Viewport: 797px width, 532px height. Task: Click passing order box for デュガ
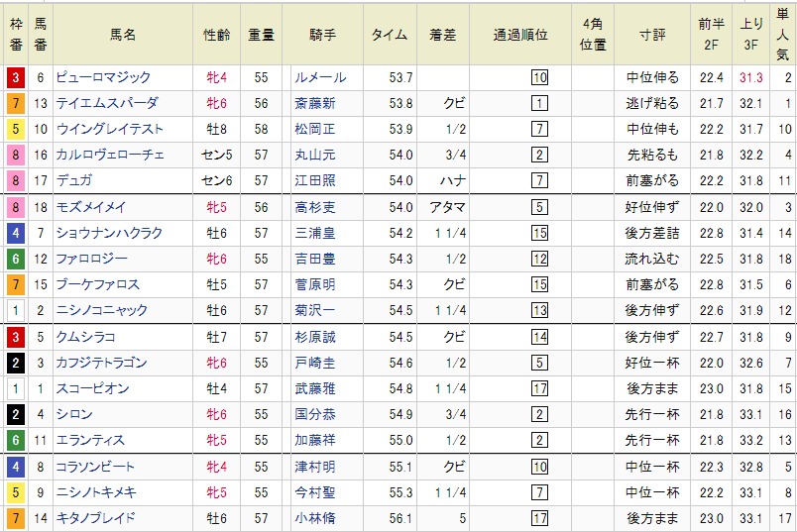point(539,180)
